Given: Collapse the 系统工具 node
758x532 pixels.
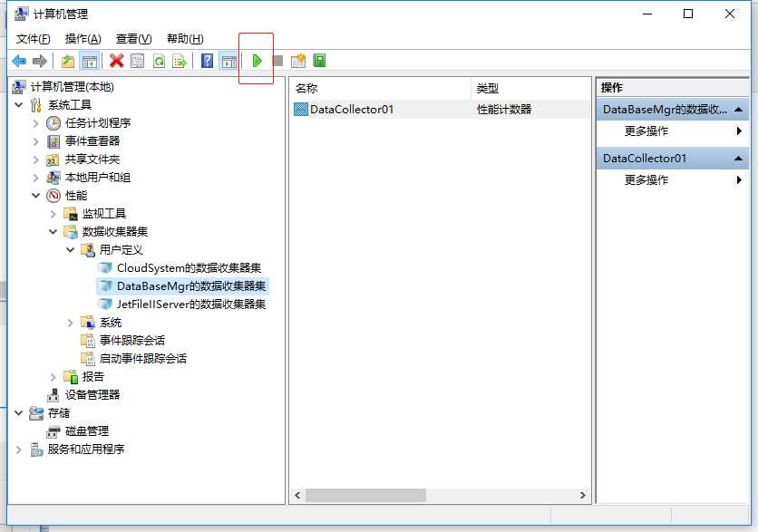Looking at the screenshot, I should [x=19, y=105].
